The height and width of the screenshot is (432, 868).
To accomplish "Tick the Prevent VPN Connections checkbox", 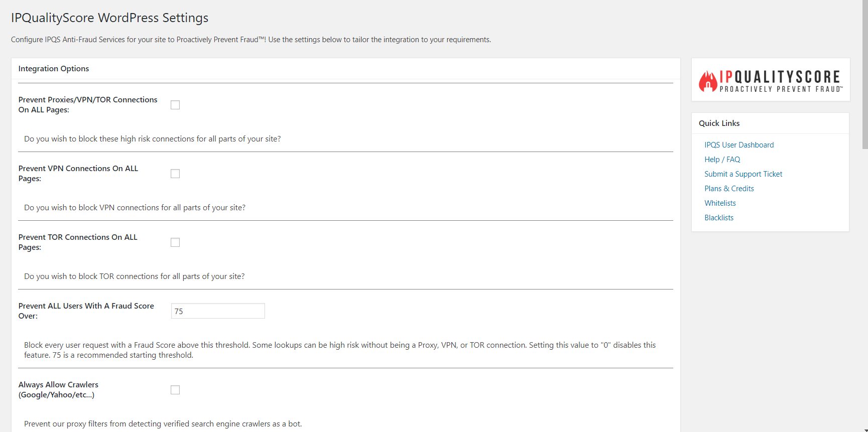I will pyautogui.click(x=175, y=174).
